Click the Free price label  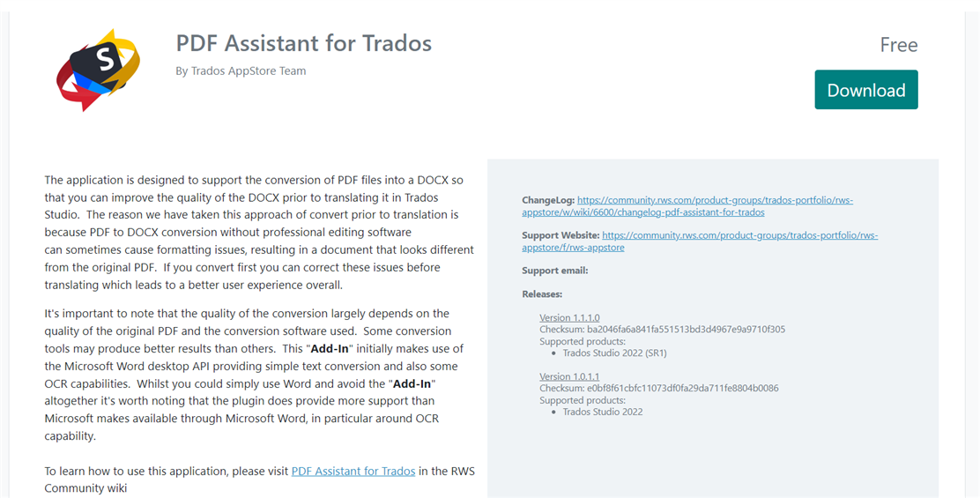click(x=898, y=45)
